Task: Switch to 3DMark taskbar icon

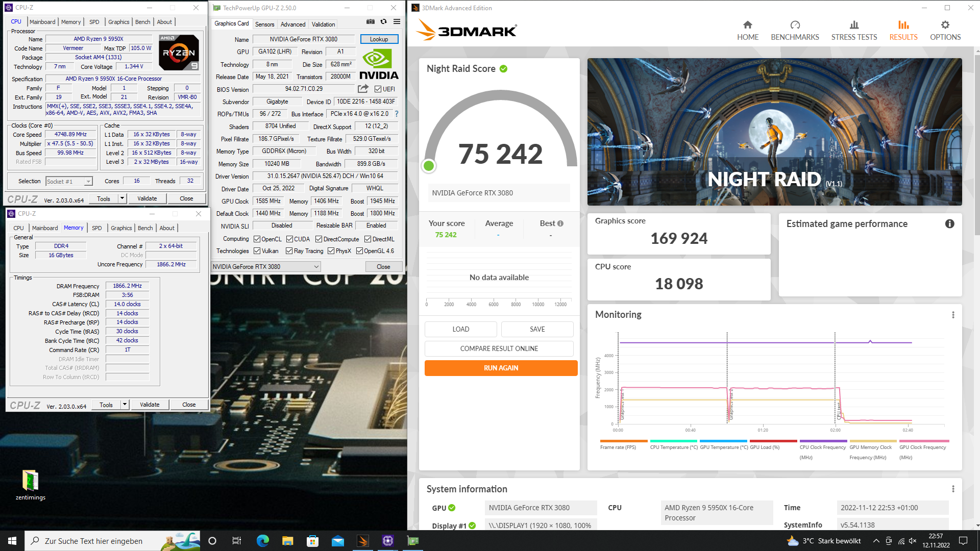Action: click(363, 541)
